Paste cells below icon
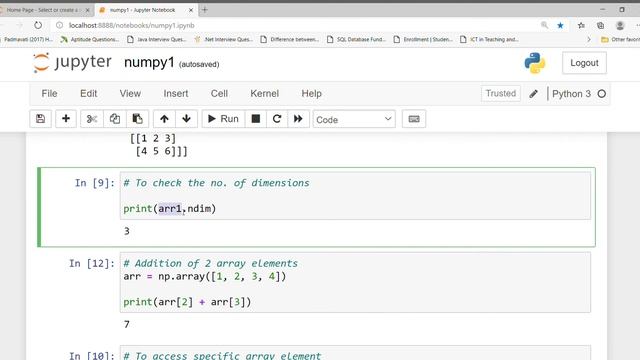The width and height of the screenshot is (640, 360). pos(138,119)
